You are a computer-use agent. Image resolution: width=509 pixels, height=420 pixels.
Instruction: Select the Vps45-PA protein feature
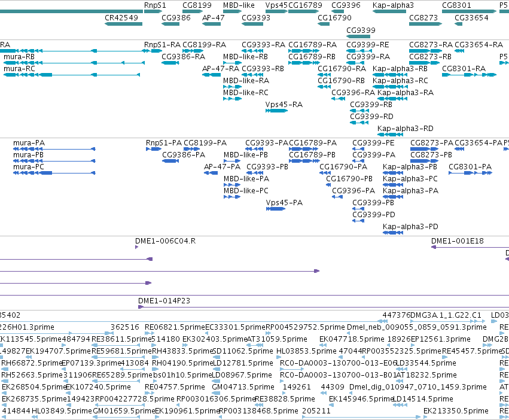(x=276, y=209)
